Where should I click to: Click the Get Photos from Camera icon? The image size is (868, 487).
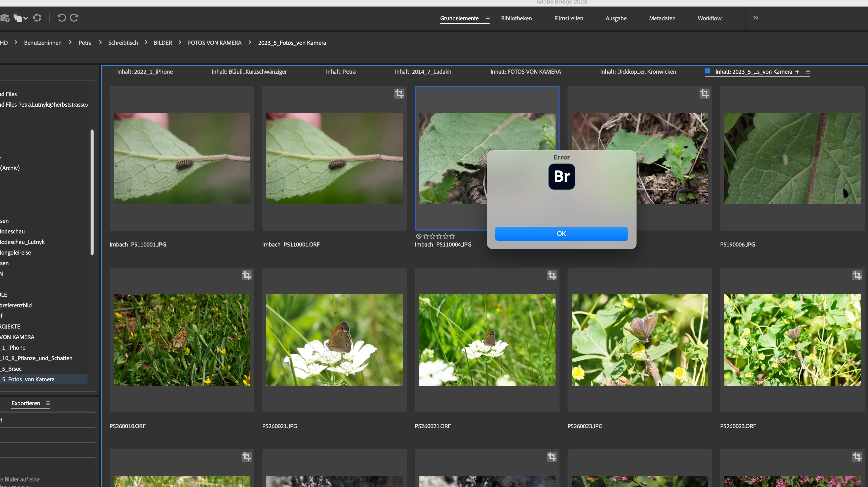5,18
